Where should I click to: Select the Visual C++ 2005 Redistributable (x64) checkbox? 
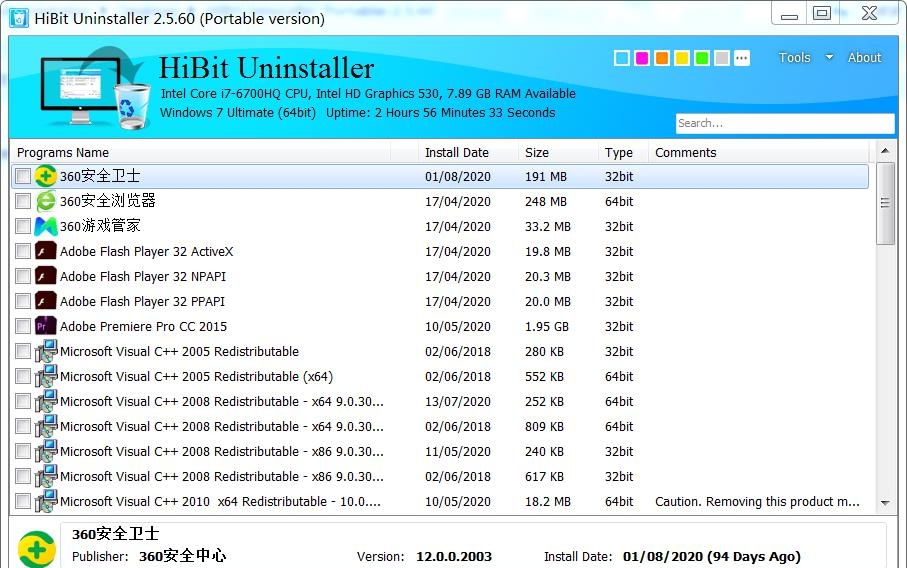click(23, 376)
